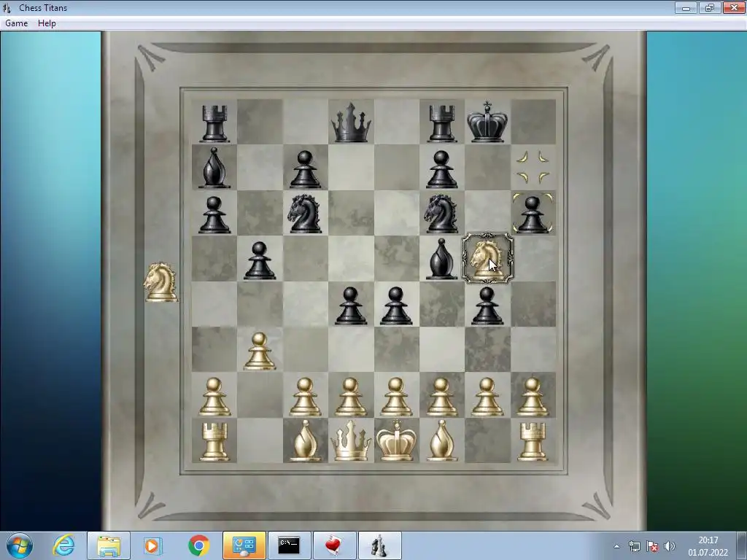The width and height of the screenshot is (747, 560).
Task: Select the white pawn on h2
Action: coord(533,397)
